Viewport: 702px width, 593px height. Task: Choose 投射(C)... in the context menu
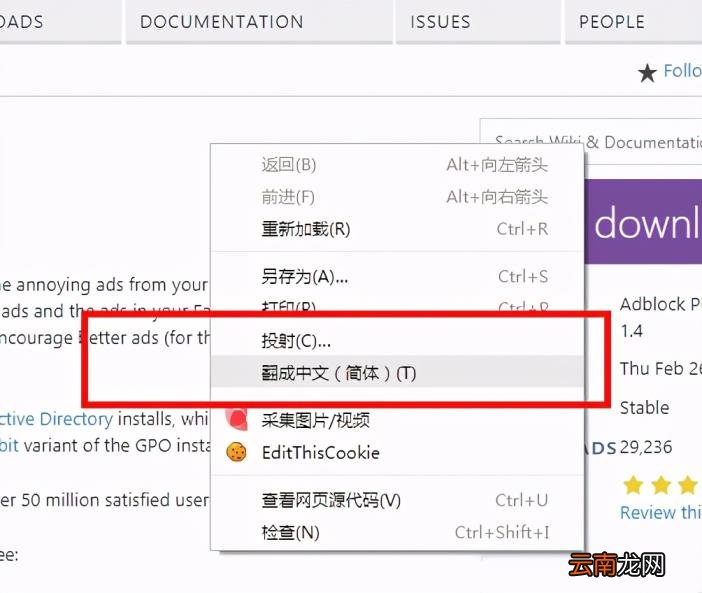coord(398,341)
